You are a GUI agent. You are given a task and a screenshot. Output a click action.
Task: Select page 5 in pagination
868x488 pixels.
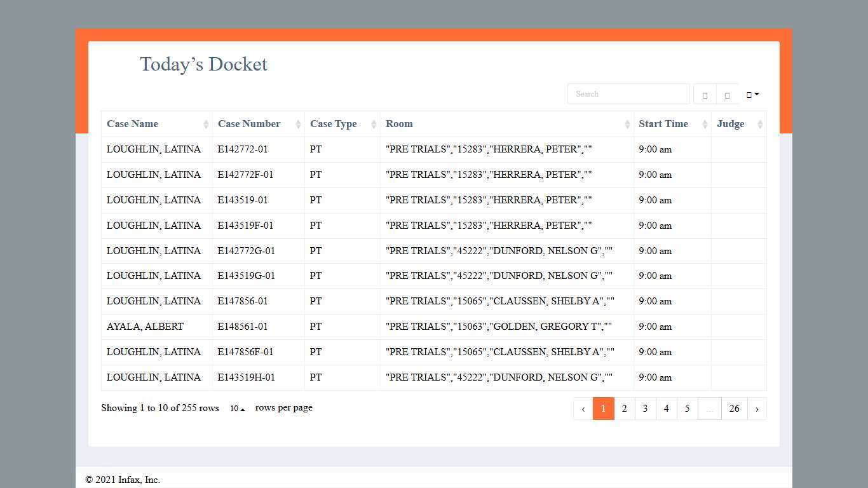[687, 409]
